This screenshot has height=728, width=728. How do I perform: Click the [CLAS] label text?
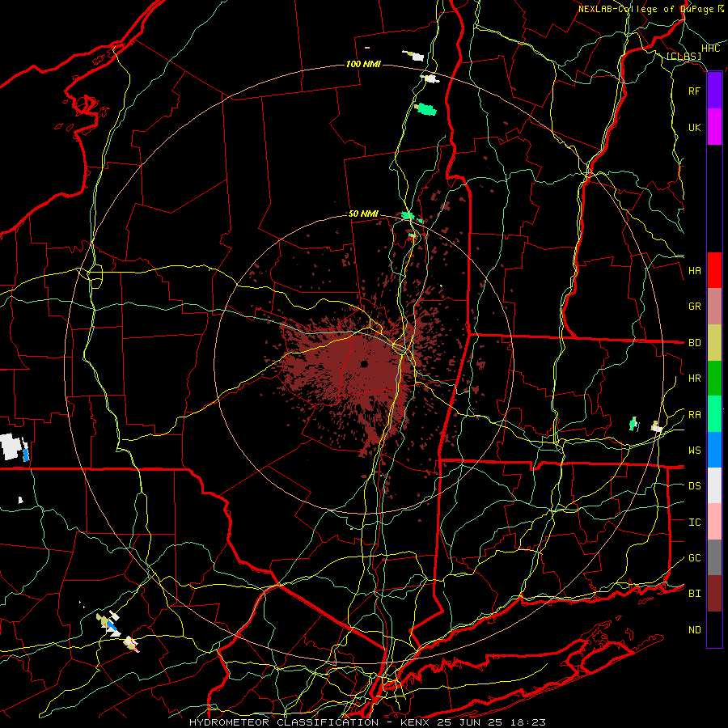684,56
